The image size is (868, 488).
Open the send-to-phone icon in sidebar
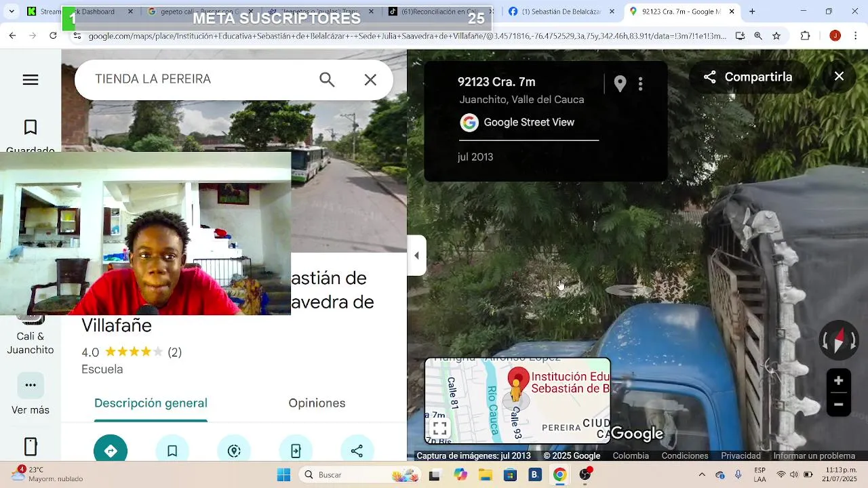pos(31,447)
